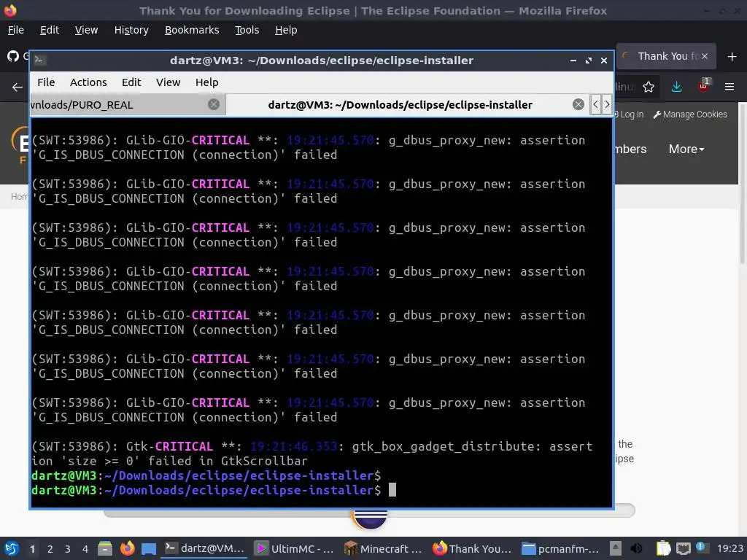Open Firefox Bookmarks menu

point(192,30)
